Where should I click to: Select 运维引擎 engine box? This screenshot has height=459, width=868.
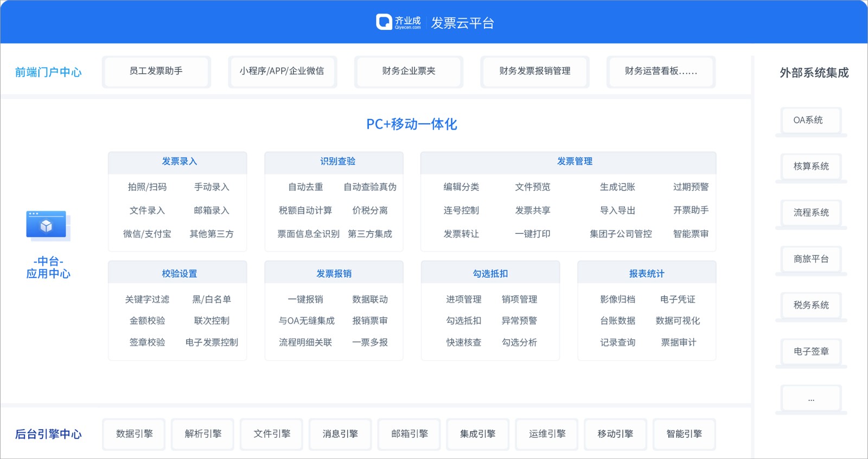click(547, 434)
